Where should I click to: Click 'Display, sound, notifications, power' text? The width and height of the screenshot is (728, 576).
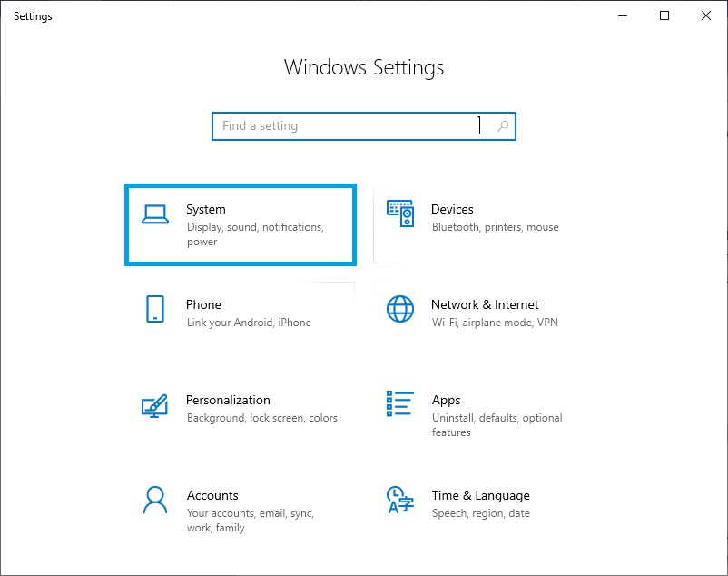click(x=255, y=234)
